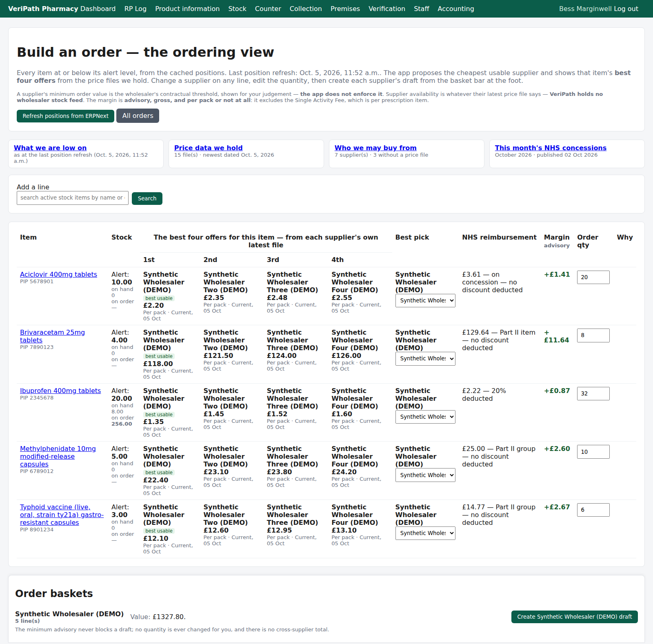The height and width of the screenshot is (644, 653).
Task: Open Methylphenidate 10mg modified-release capsules link
Action: [x=58, y=456]
